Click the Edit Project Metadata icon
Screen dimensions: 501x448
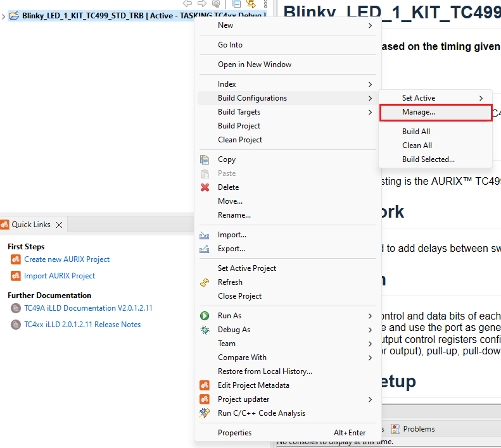click(205, 385)
